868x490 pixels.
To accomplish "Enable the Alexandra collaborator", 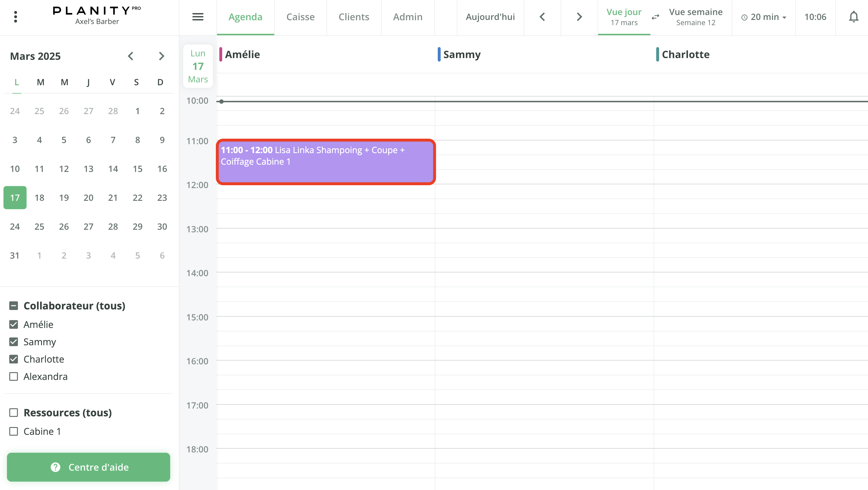I will (14, 376).
